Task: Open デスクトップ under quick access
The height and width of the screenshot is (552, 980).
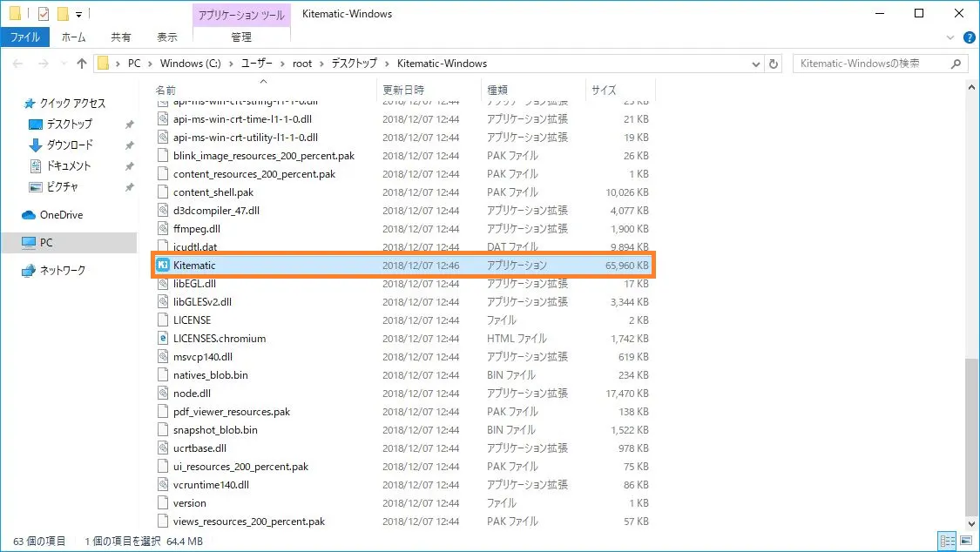Action: (x=61, y=125)
